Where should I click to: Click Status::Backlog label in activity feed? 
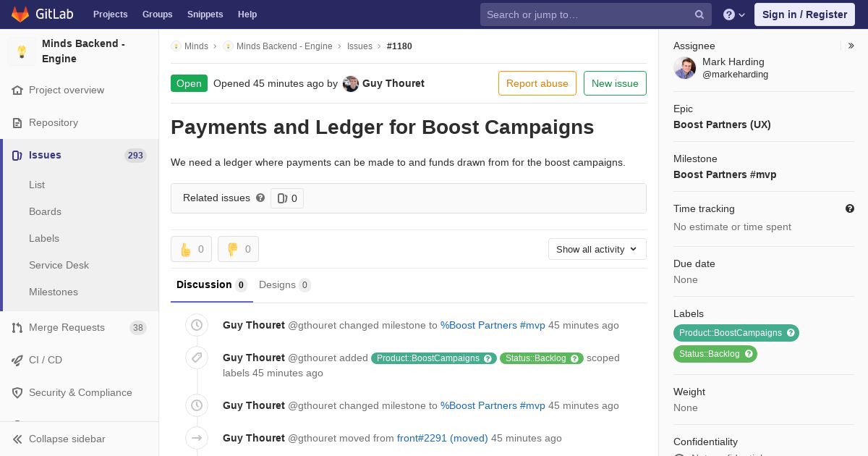click(x=536, y=358)
